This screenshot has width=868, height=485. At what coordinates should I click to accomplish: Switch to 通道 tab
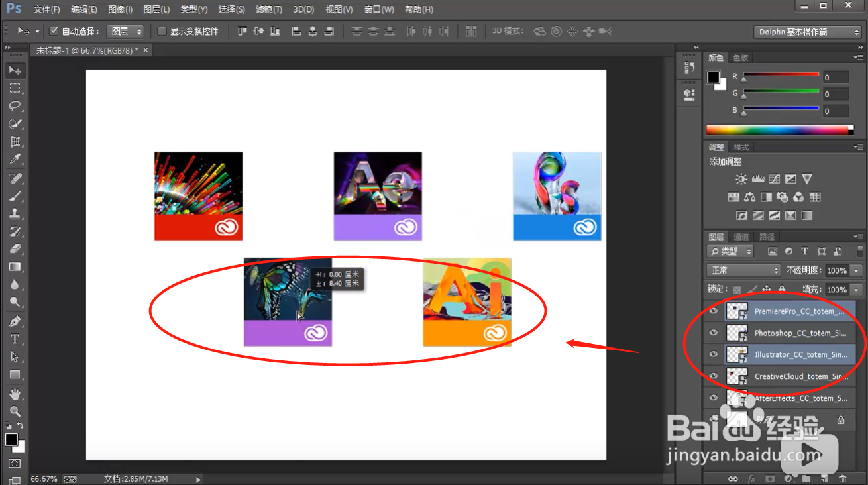point(741,237)
